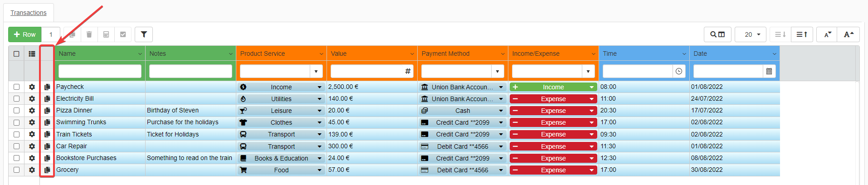
Task: Expand Product Service dropdown for Car Repair
Action: tap(319, 146)
